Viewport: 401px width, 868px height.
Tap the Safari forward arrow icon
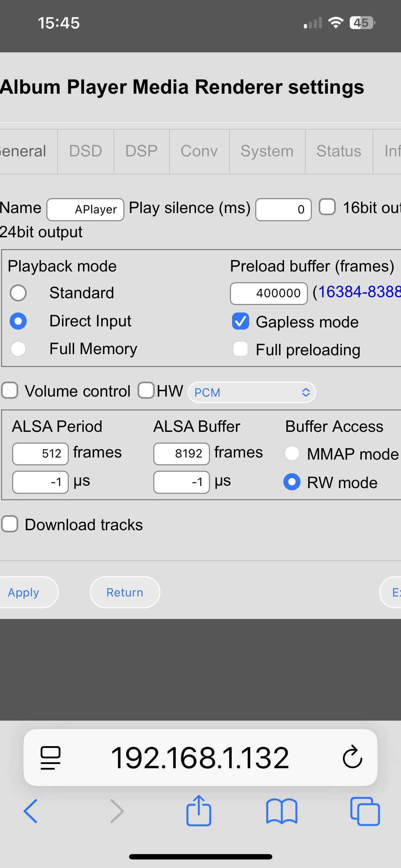pos(117,811)
